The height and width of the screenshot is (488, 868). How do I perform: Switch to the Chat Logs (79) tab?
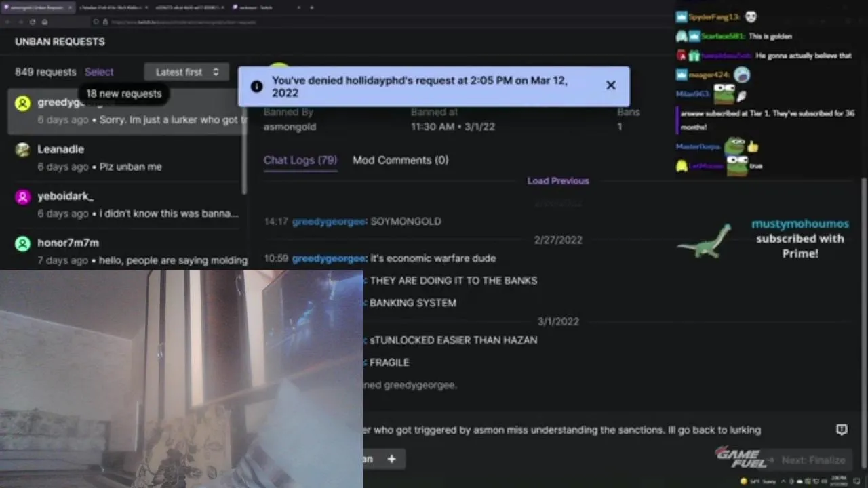click(x=300, y=160)
